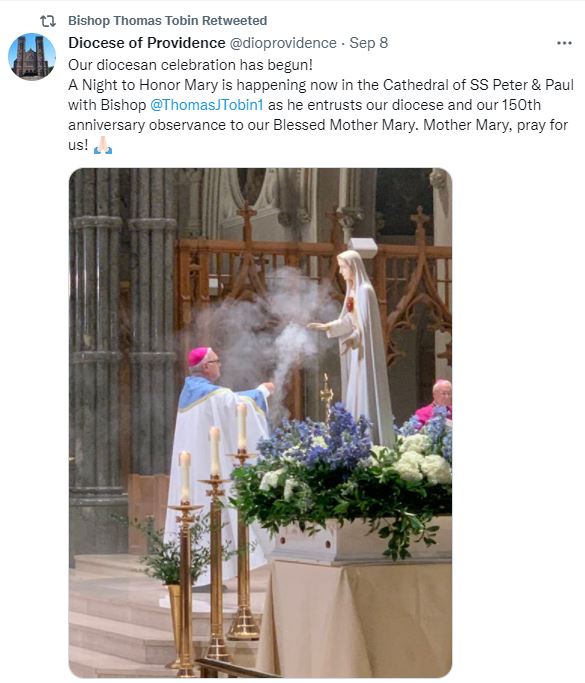Image resolution: width=585 pixels, height=683 pixels.
Task: Open the Sep 8 timestamp permalink
Action: 369,43
